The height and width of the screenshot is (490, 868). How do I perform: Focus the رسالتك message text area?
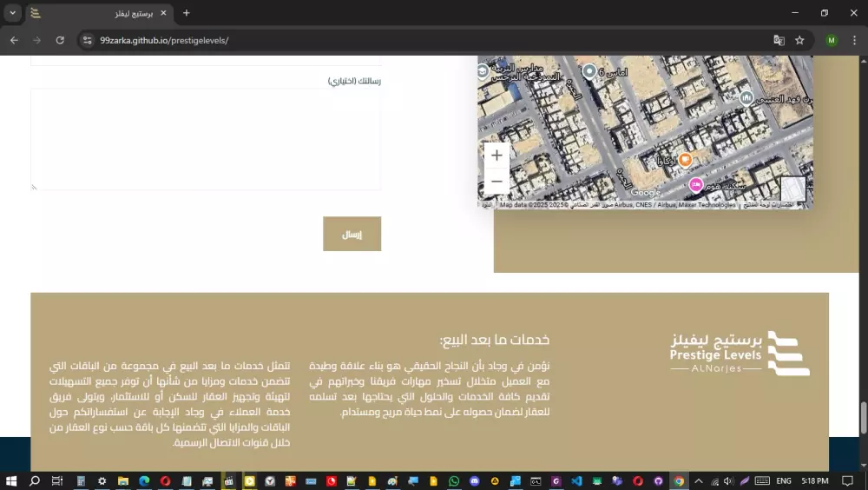(x=206, y=139)
